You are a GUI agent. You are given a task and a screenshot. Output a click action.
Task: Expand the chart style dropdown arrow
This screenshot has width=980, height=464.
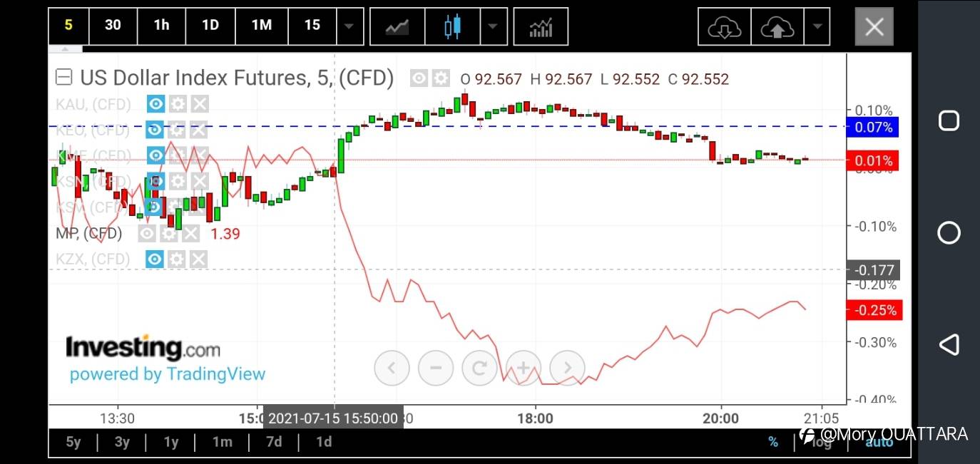[494, 26]
